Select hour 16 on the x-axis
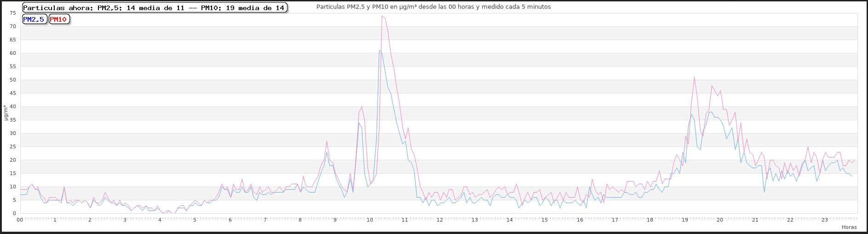The width and height of the screenshot is (868, 234). 580,220
